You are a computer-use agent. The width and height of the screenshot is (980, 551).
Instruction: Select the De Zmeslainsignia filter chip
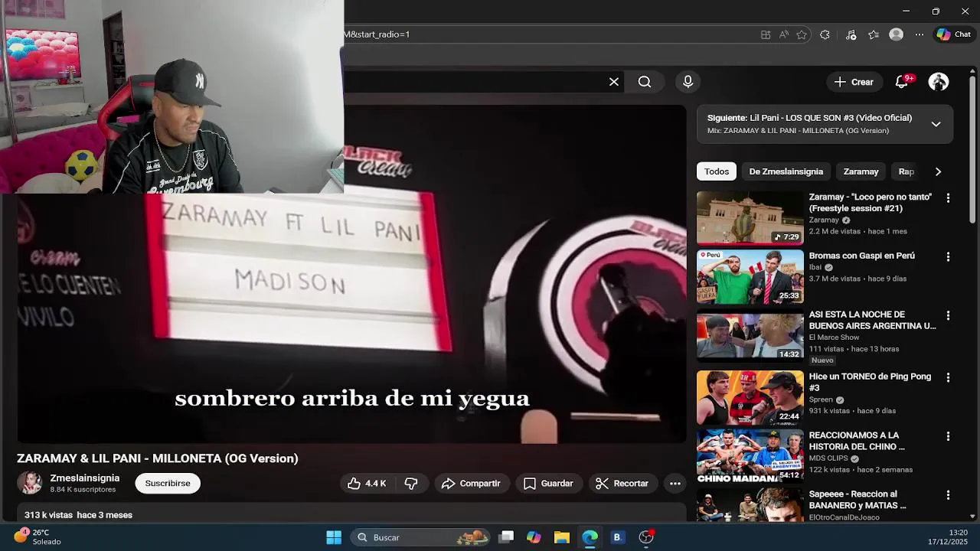(x=786, y=171)
